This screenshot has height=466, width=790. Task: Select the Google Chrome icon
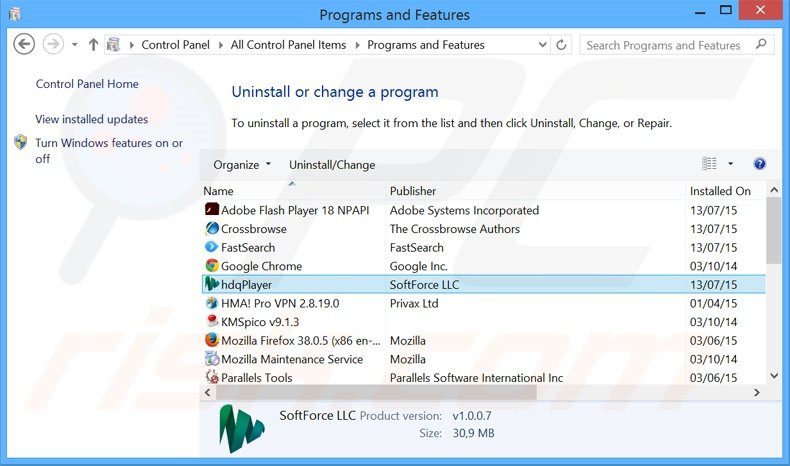(212, 265)
